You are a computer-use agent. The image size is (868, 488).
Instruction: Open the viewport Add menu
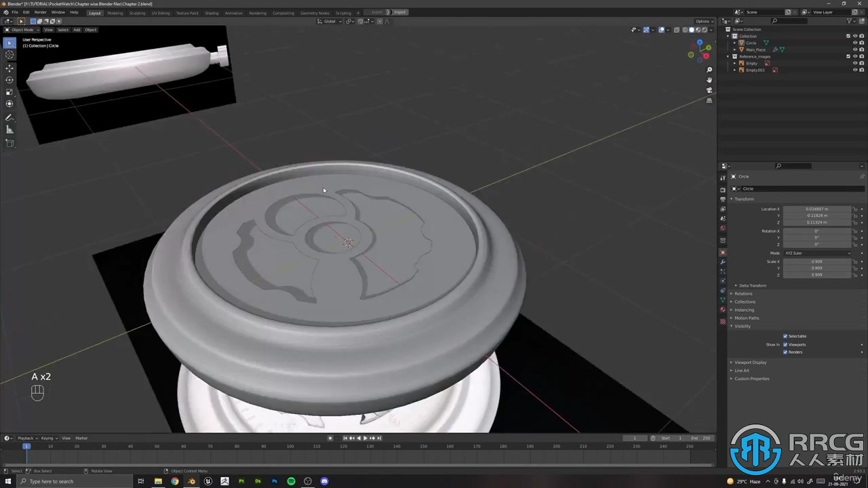click(x=77, y=30)
